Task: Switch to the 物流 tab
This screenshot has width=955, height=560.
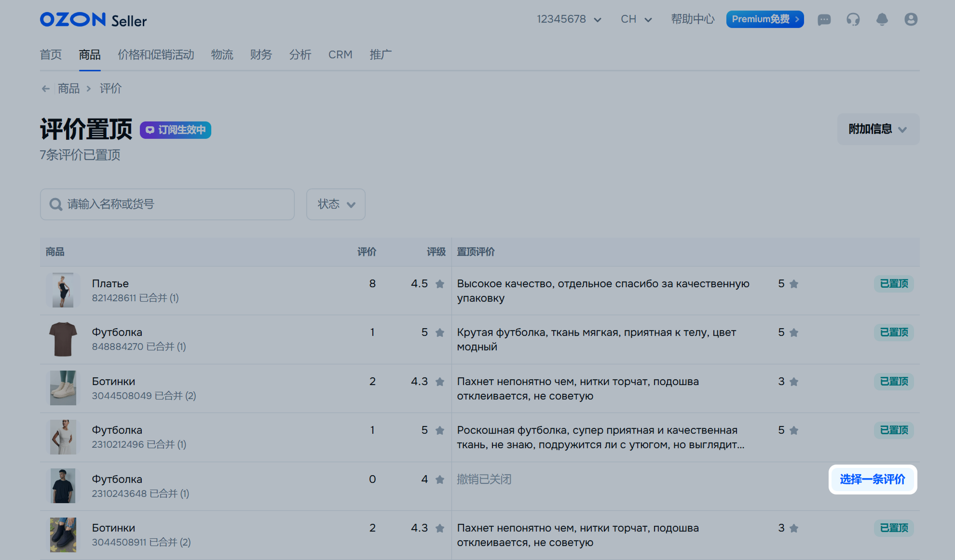Action: 222,55
